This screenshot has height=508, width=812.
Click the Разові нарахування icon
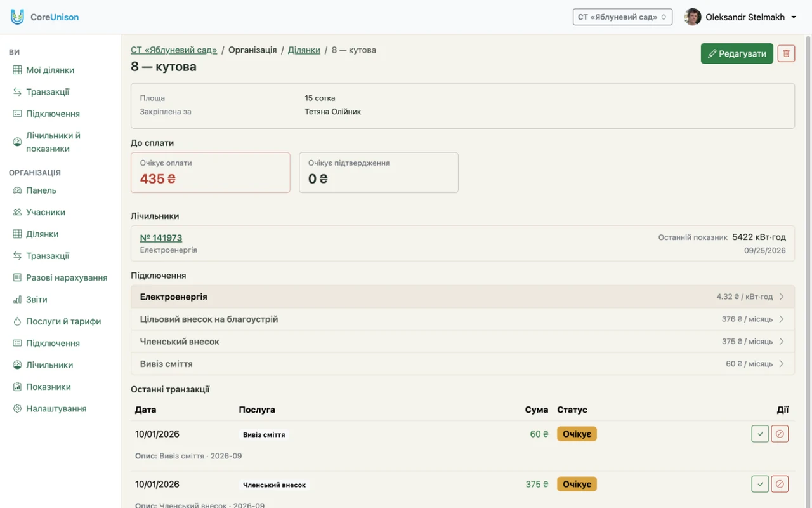click(17, 277)
